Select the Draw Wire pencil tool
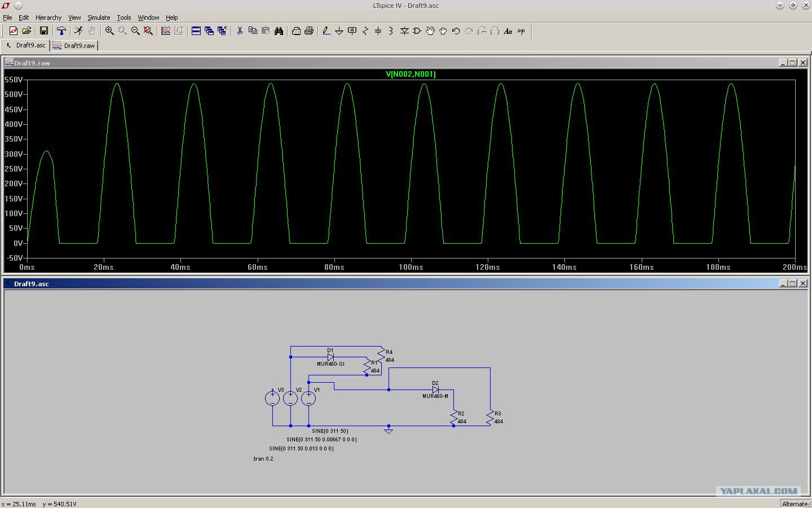The image size is (812, 508). (x=326, y=31)
